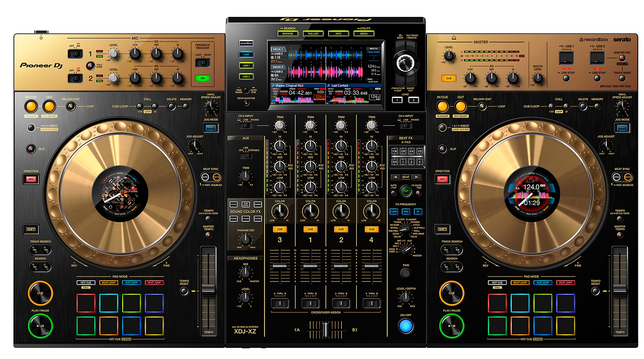Switch the CH 4 INPUT selector
Viewport: 644px width, 359px height.
pos(405,126)
